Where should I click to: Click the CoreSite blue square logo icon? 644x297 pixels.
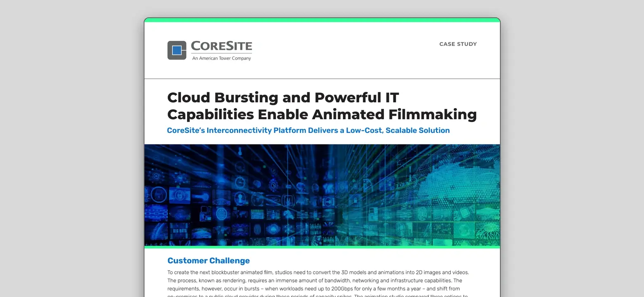tap(177, 50)
